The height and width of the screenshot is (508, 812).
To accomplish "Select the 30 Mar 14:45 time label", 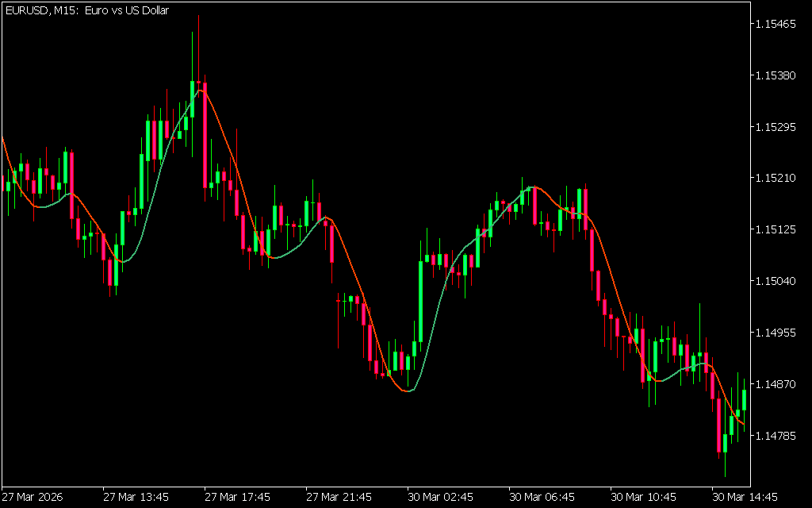I will (x=745, y=498).
